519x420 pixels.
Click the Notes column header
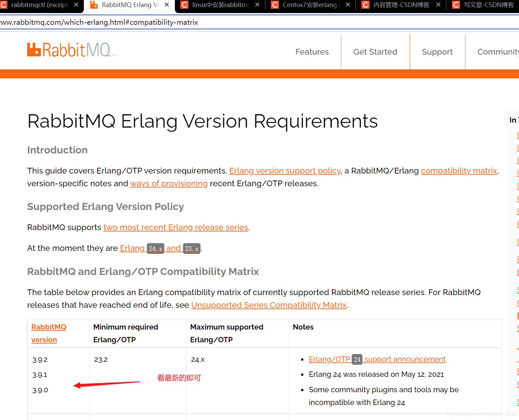pos(303,327)
